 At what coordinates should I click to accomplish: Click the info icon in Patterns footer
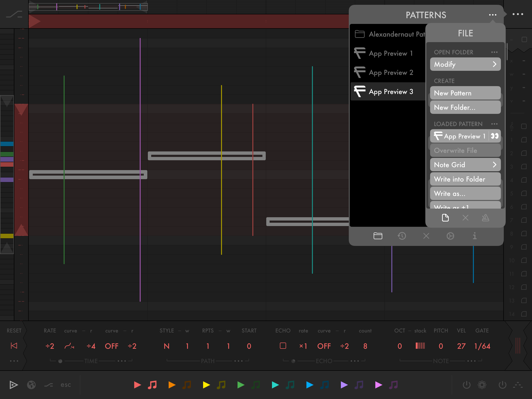tap(475, 236)
